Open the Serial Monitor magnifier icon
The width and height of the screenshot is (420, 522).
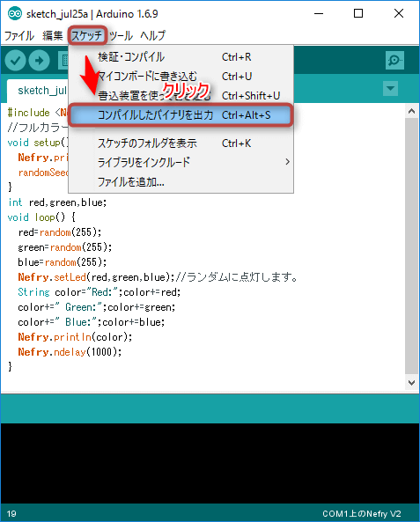(394, 60)
